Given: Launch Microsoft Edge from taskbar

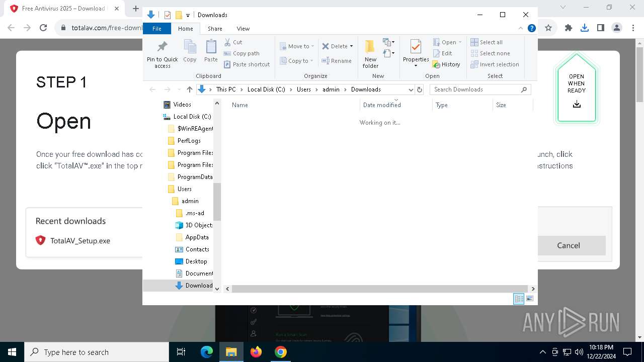Looking at the screenshot, I should (207, 352).
